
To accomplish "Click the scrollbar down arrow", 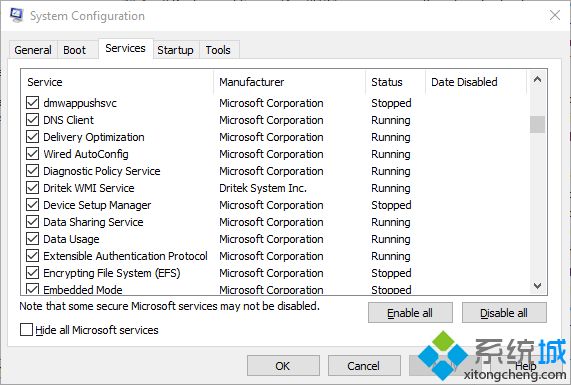I will [x=537, y=286].
